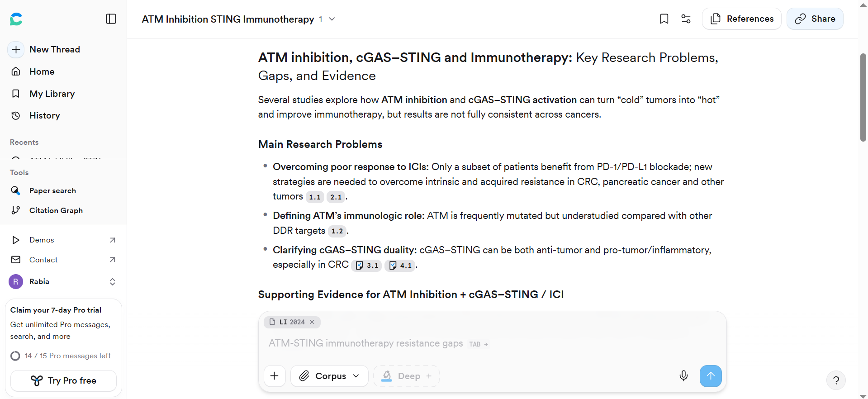Click the microphone voice input icon
Viewport: 868px width, 399px height.
click(683, 376)
